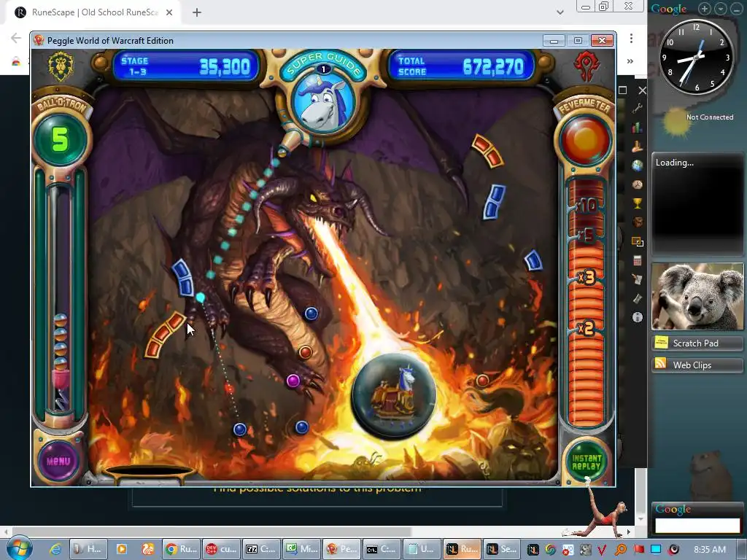This screenshot has width=747, height=560.
Task: Click the x10 marker on fevermeter
Action: pyautogui.click(x=586, y=205)
